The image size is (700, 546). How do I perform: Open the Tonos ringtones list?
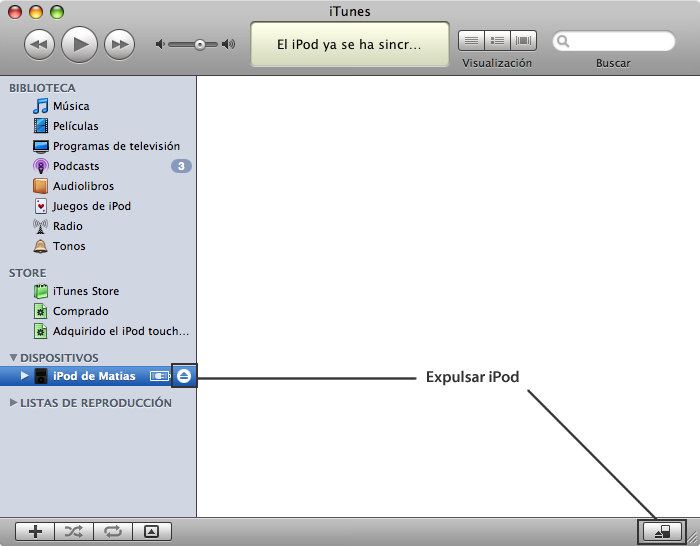click(59, 246)
